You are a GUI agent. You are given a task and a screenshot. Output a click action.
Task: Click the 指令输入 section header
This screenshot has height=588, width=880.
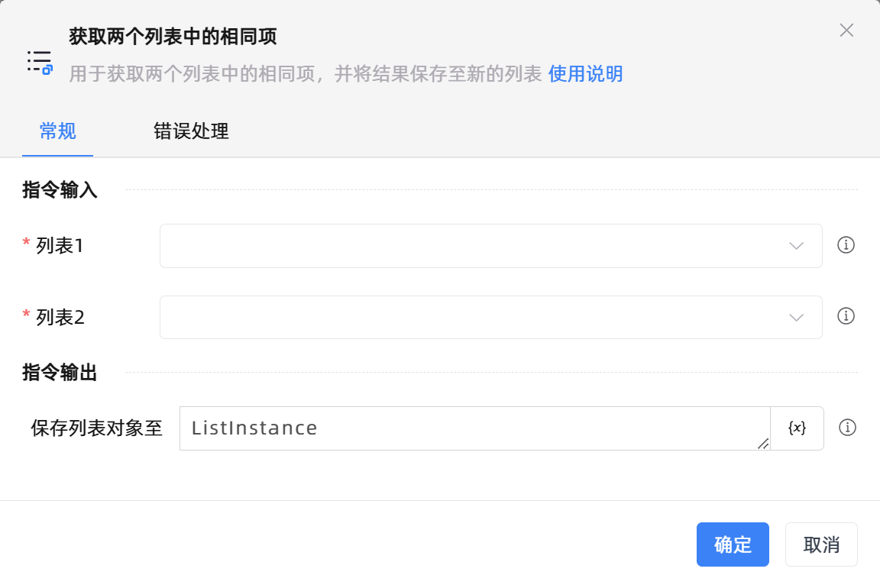coord(60,190)
